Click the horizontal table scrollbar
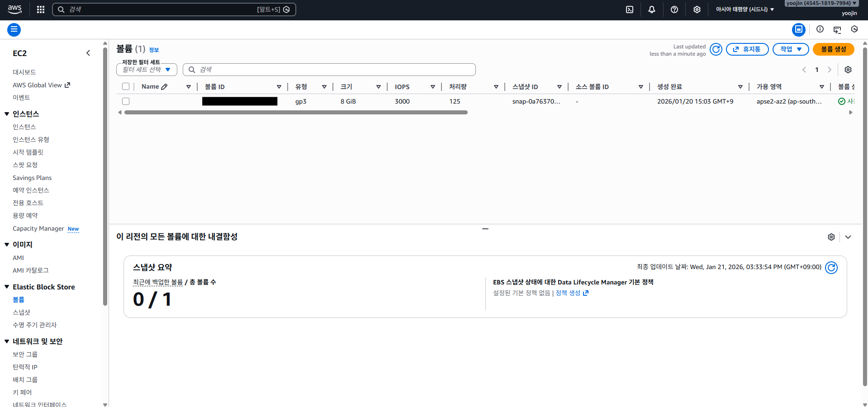 click(x=296, y=113)
